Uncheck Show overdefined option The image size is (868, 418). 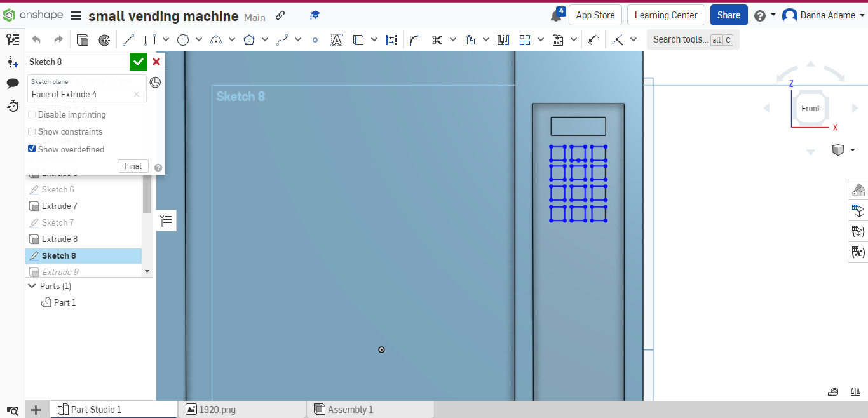click(32, 149)
